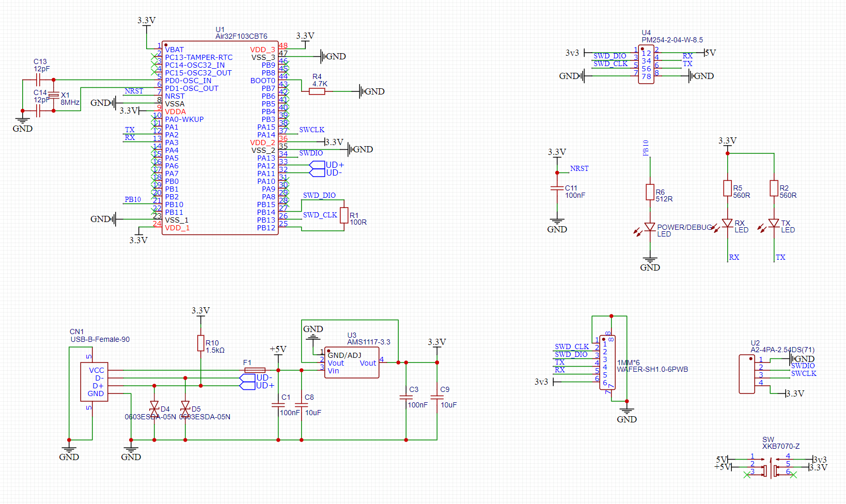The image size is (846, 504).
Task: Select the U2 A2-4PA-2.54DS(71) connector body
Action: [x=747, y=374]
